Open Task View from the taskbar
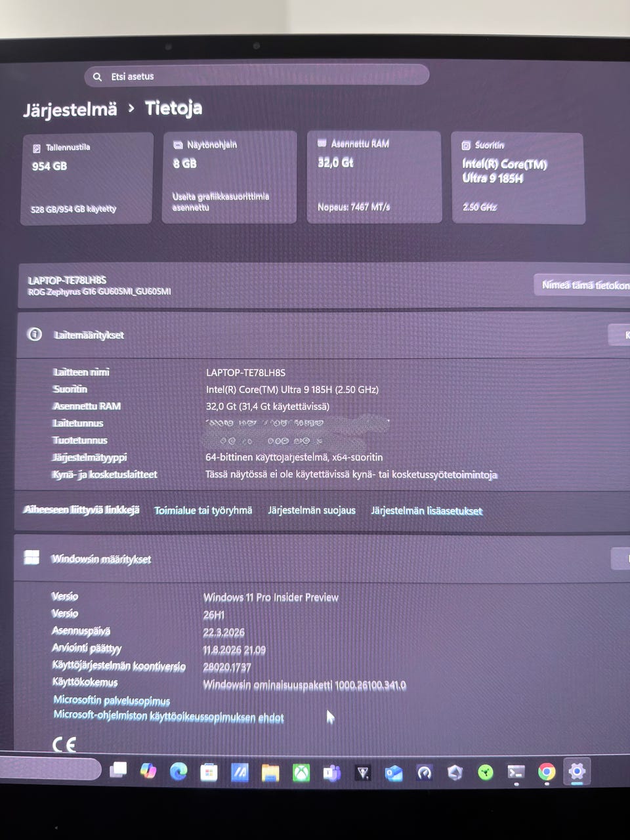 coord(118,770)
